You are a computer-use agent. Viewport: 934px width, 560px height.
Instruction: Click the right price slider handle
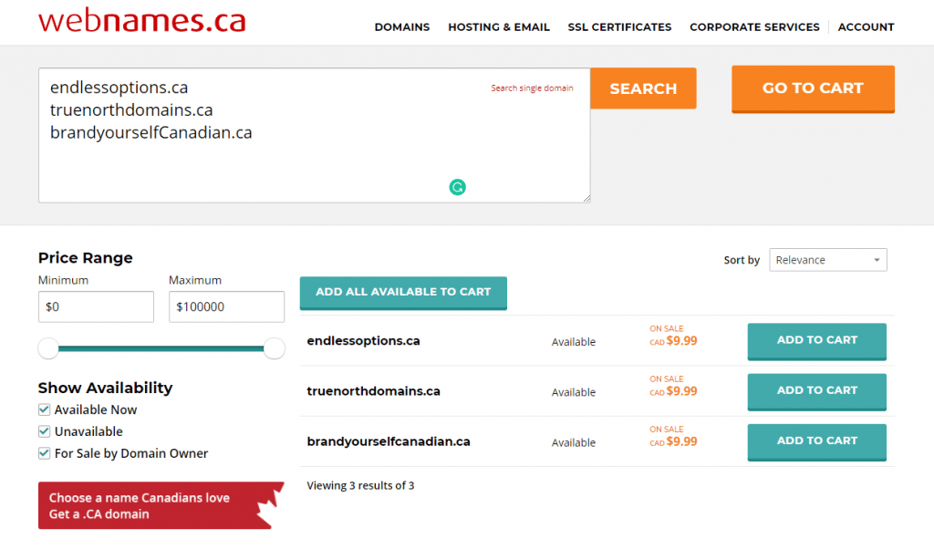click(274, 348)
